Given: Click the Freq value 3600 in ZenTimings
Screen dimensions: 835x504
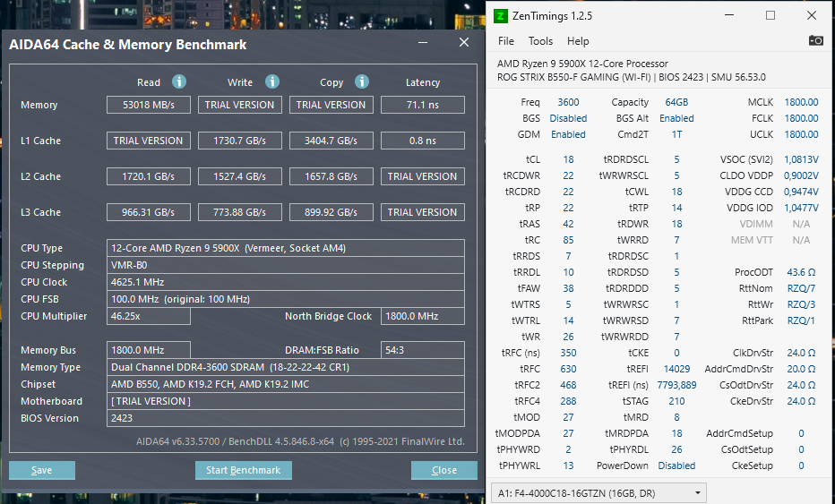Looking at the screenshot, I should tap(568, 102).
